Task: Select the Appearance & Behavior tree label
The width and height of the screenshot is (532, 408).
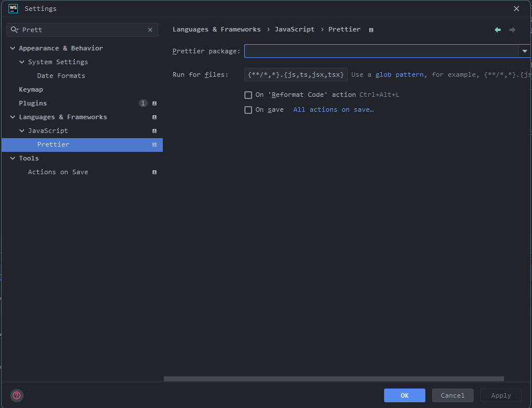Action: pos(61,48)
